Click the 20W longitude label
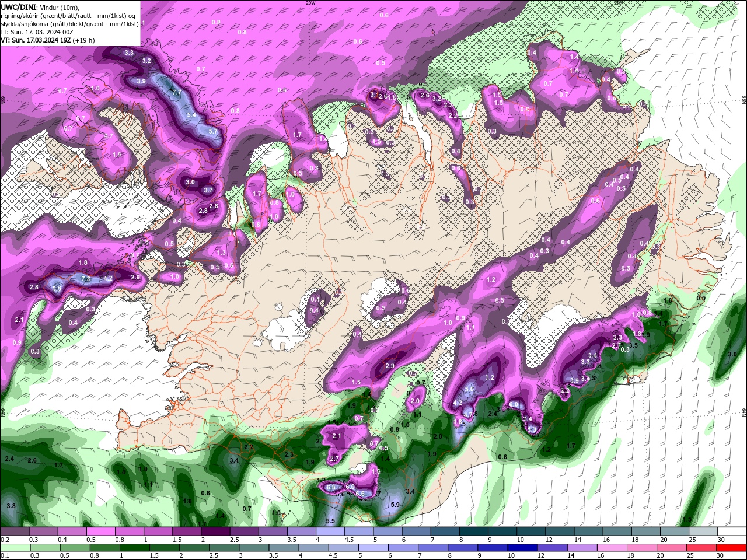747x560 pixels. point(310,2)
